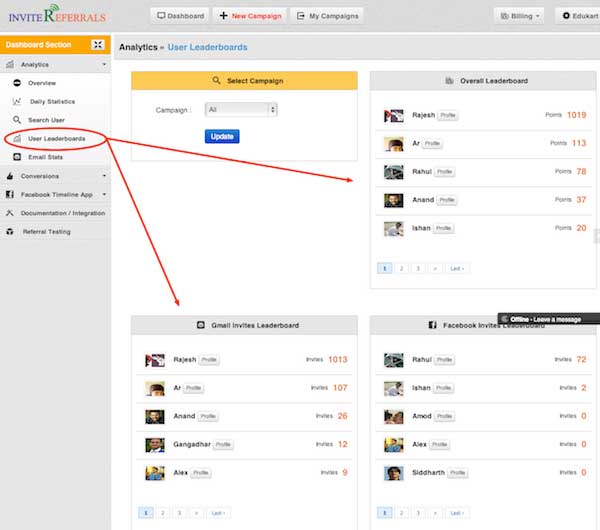Open Rajesh's avatar in Overall Leaderboard

[x=393, y=115]
